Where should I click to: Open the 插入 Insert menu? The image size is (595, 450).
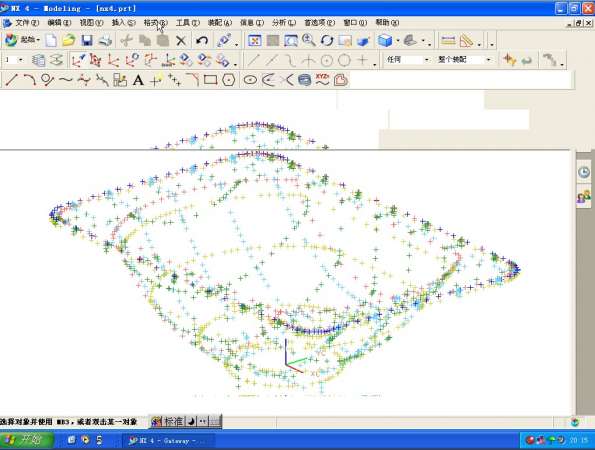(x=123, y=23)
